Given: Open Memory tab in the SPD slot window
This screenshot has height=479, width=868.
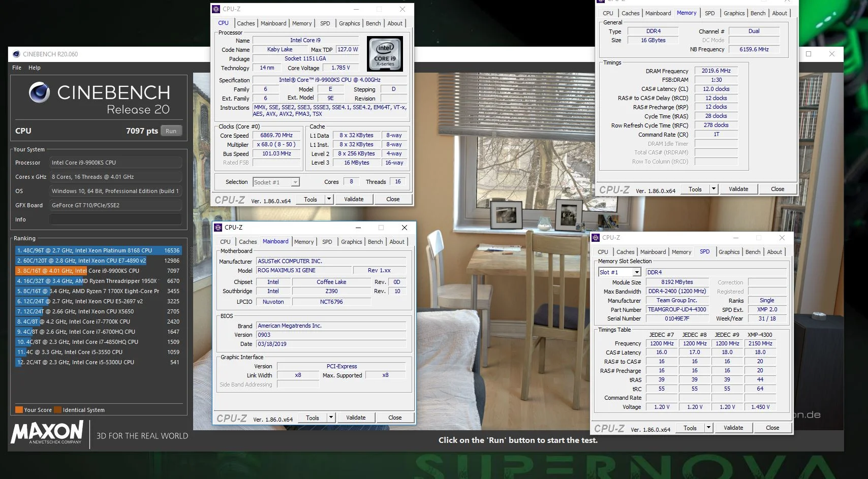Looking at the screenshot, I should click(681, 252).
